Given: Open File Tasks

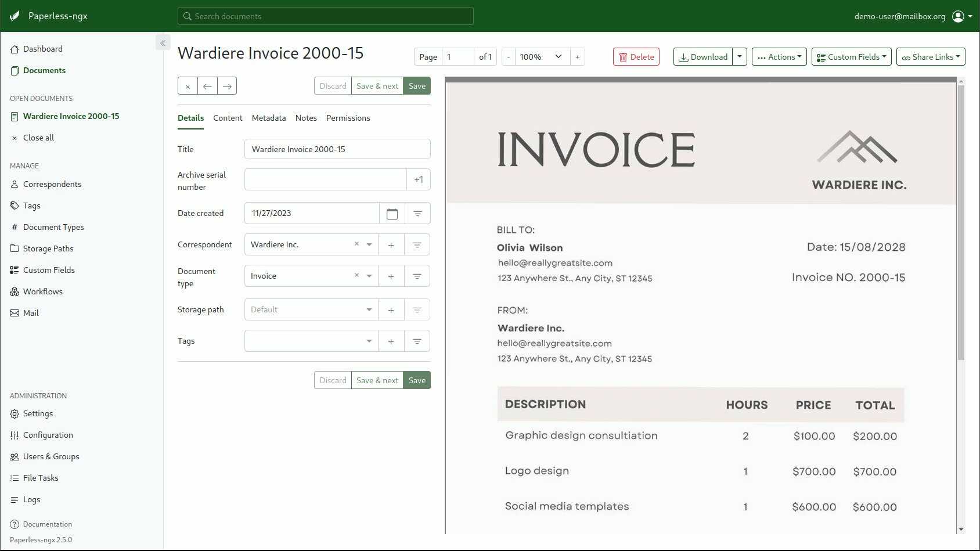Looking at the screenshot, I should (x=40, y=477).
